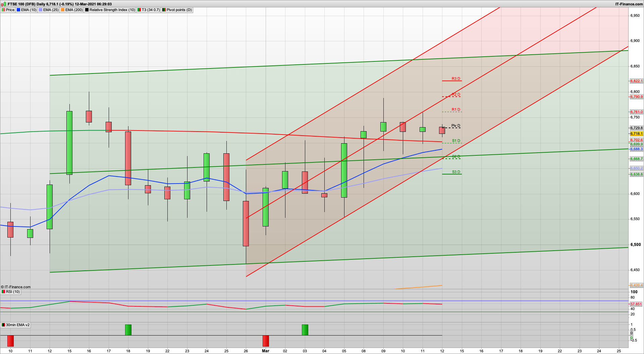
Task: Click the candlestick icon in the title bar
Action: click(x=4, y=4)
